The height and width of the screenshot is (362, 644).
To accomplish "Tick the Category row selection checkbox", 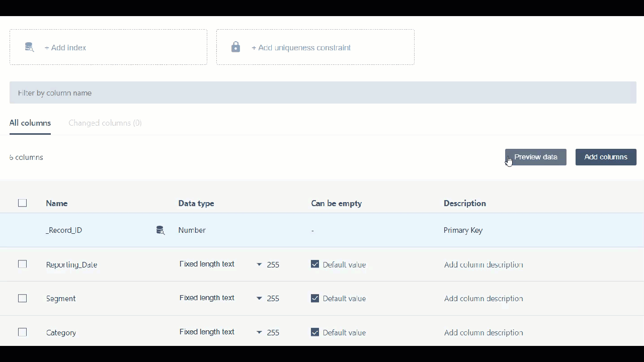I will pos(23,332).
